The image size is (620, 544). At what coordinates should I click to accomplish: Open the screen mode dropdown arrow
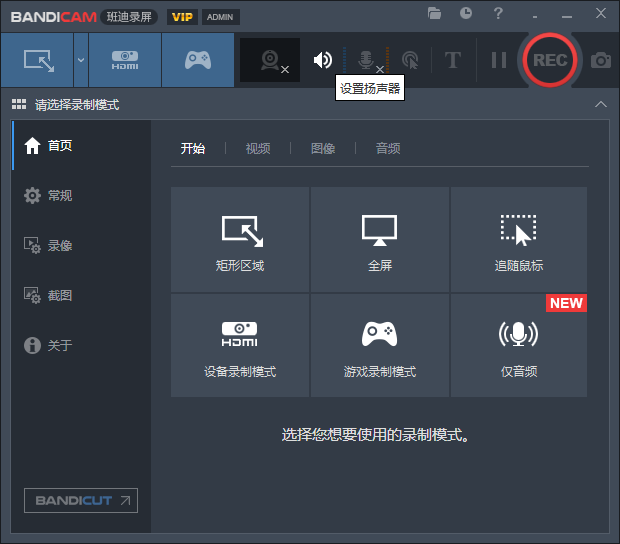coord(81,60)
